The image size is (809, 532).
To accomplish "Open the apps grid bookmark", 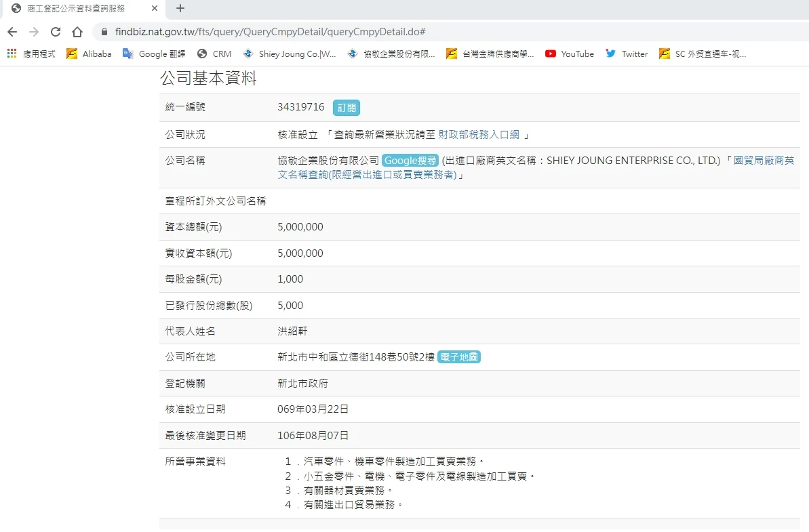I will tap(12, 54).
